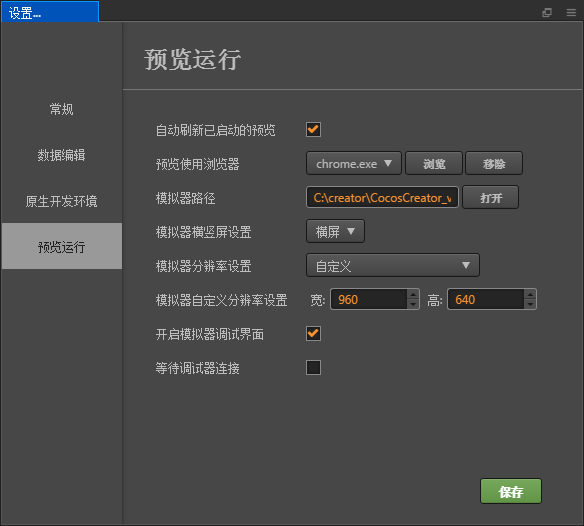This screenshot has width=584, height=526.
Task: Increase the 高 height value with up arrow
Action: (530, 295)
